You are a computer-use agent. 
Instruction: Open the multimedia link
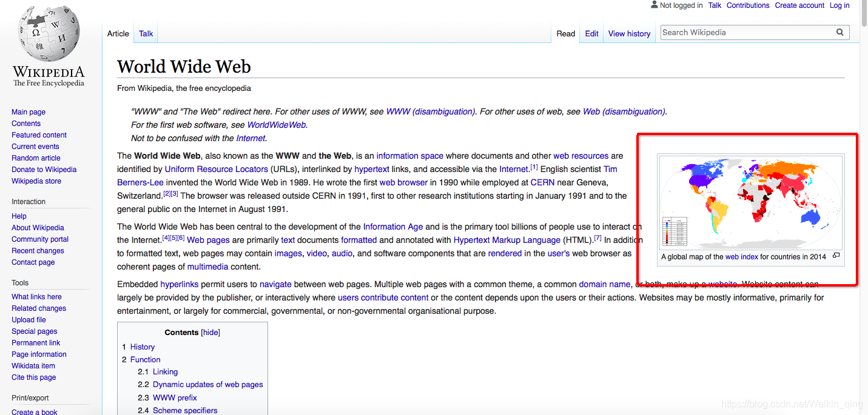[x=208, y=267]
